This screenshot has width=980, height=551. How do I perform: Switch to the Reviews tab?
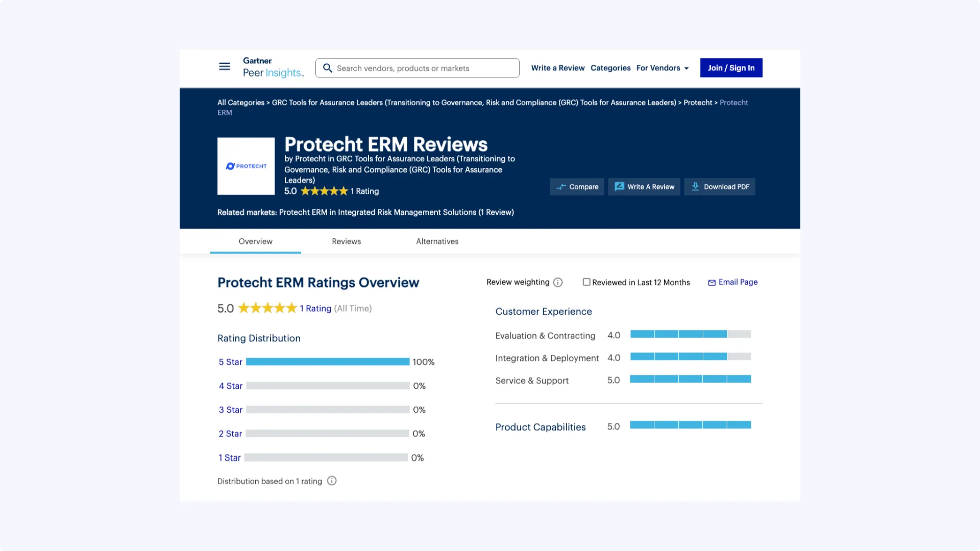click(x=346, y=241)
